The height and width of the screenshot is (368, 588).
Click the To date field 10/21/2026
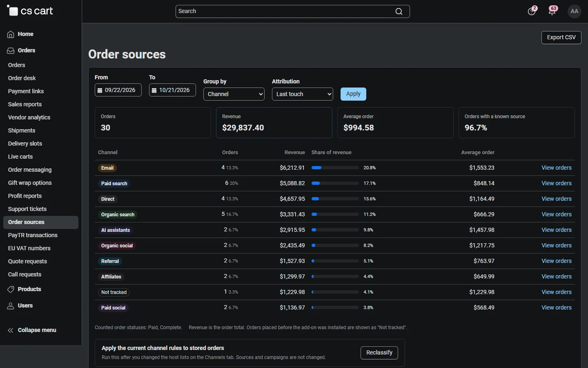pyautogui.click(x=172, y=90)
